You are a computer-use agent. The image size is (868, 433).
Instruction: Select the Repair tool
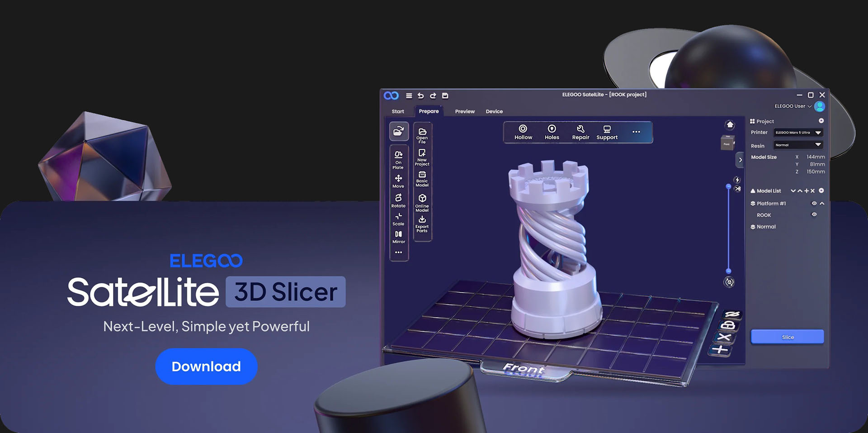pos(581,132)
